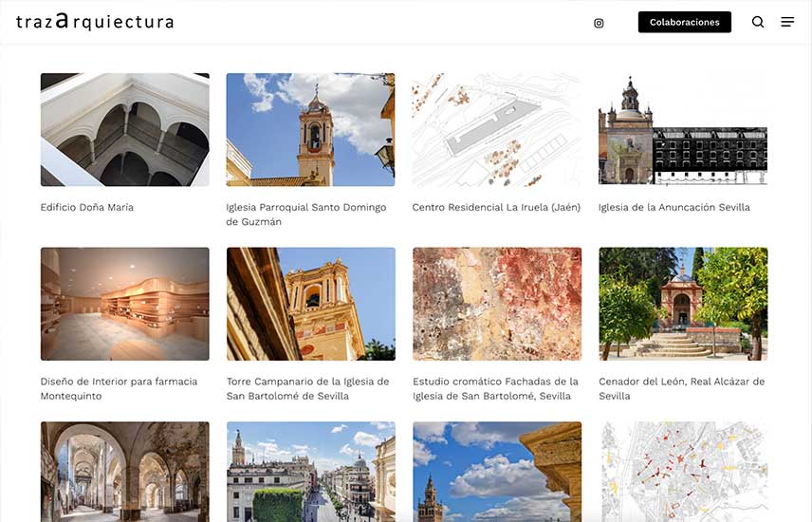
Task: Click Centro Residencial La Iruela (Jaén) title
Action: pos(496,207)
